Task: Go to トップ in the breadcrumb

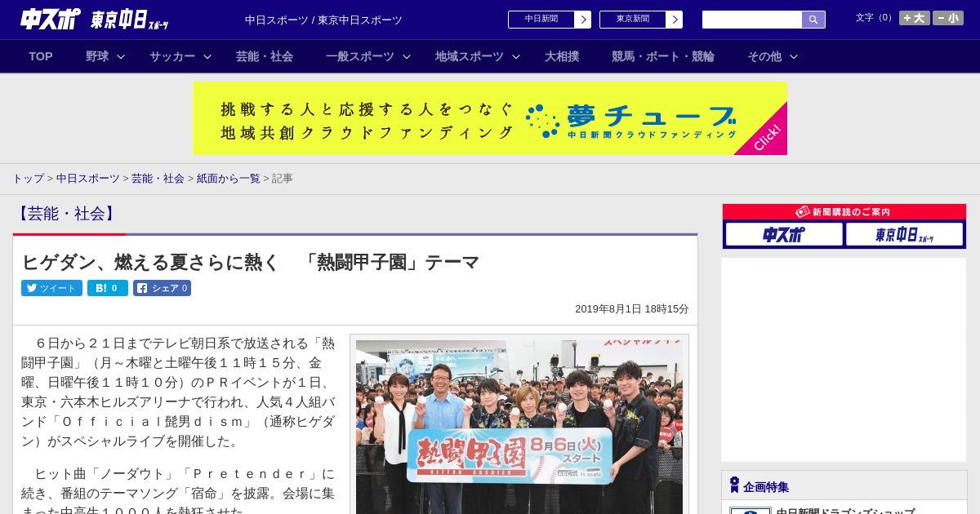Action: tap(28, 178)
